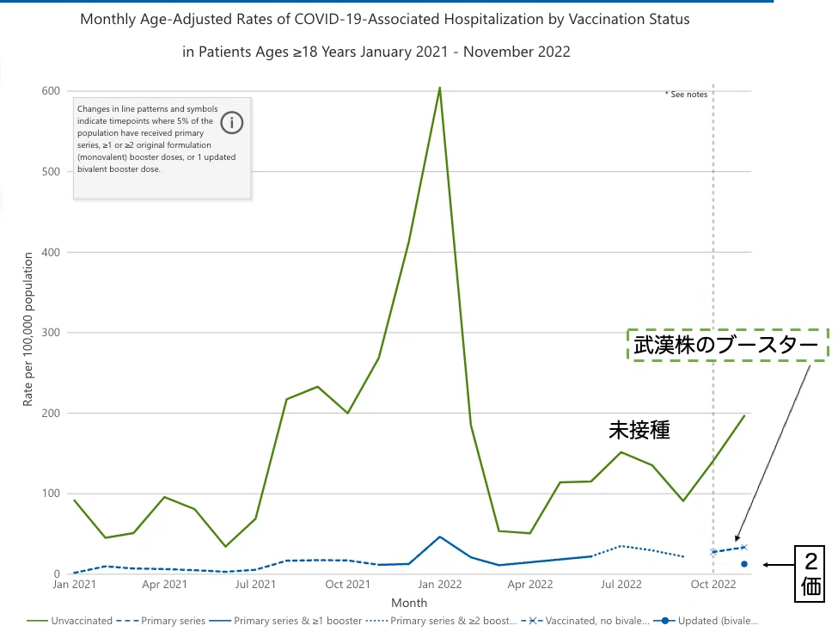The image size is (838, 644).
Task: Toggle the Updated (bivale... legend entry
Action: (x=706, y=621)
